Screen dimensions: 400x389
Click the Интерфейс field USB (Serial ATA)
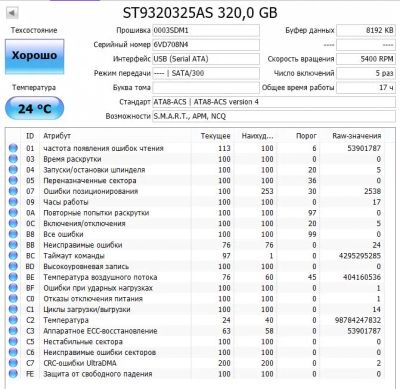pos(206,59)
